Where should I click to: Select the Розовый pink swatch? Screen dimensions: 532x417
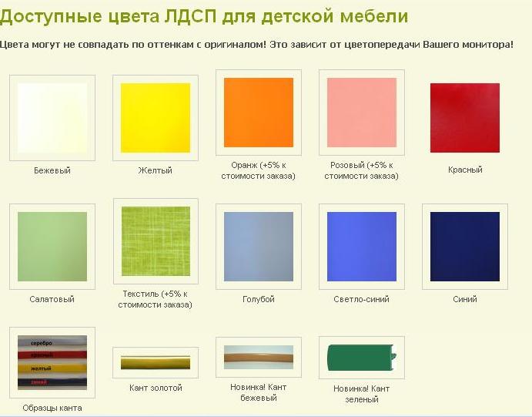tap(362, 113)
